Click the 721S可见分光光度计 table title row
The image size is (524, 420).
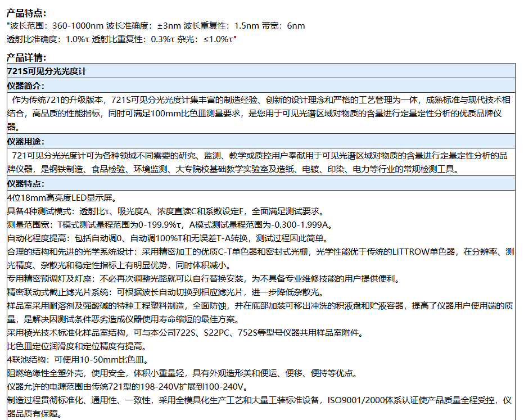click(x=46, y=71)
